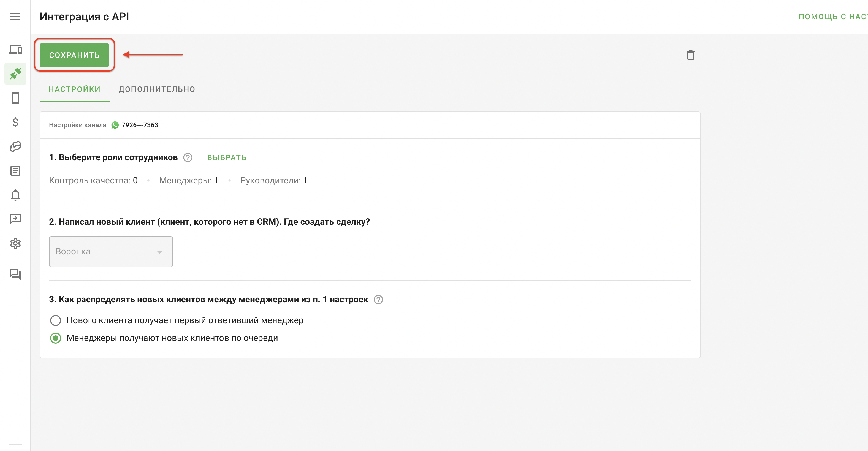Open the devices sidebar icon
The width and height of the screenshot is (868, 451).
[x=15, y=50]
